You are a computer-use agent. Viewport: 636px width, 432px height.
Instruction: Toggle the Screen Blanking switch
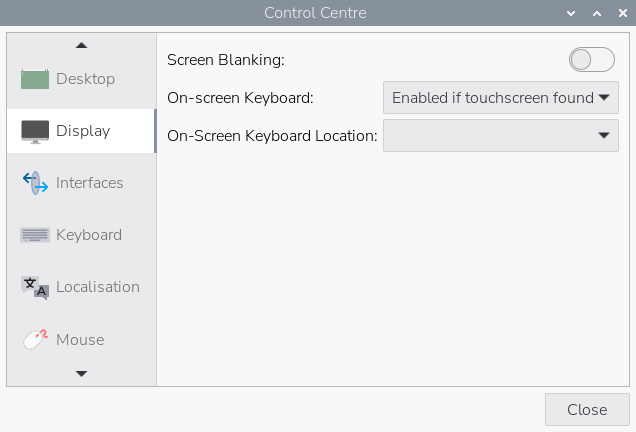point(592,60)
